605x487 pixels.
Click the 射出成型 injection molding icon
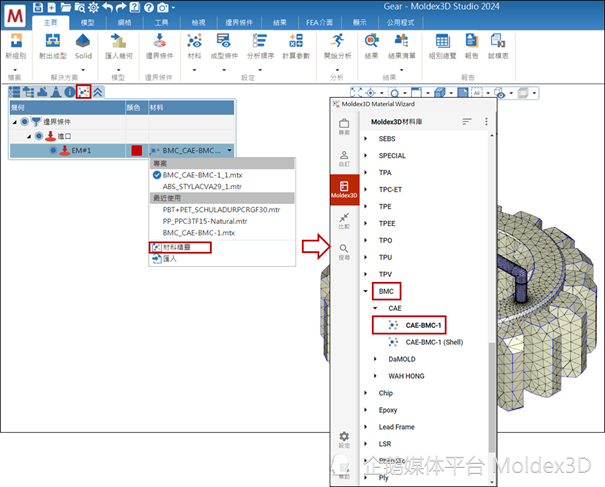click(53, 41)
